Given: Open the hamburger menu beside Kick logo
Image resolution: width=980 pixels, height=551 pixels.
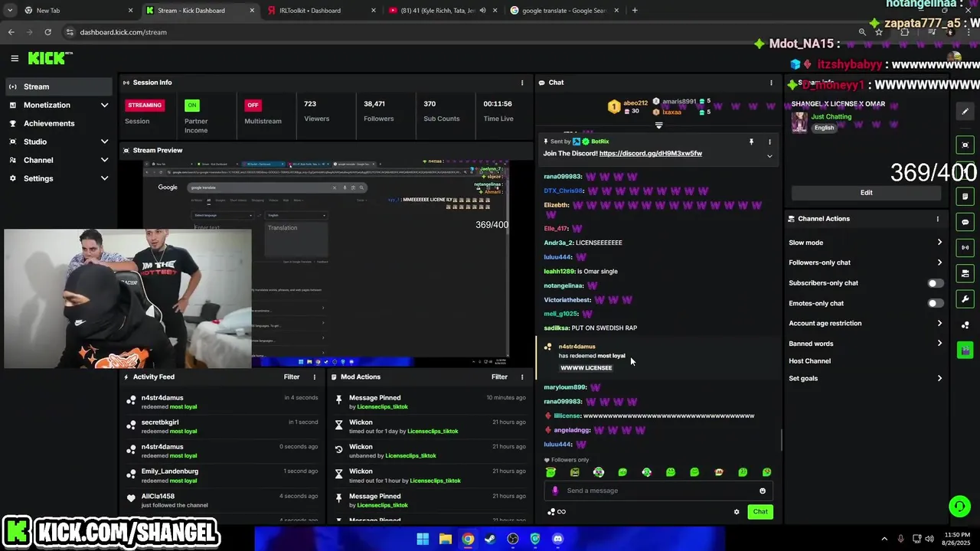Looking at the screenshot, I should click(x=15, y=58).
